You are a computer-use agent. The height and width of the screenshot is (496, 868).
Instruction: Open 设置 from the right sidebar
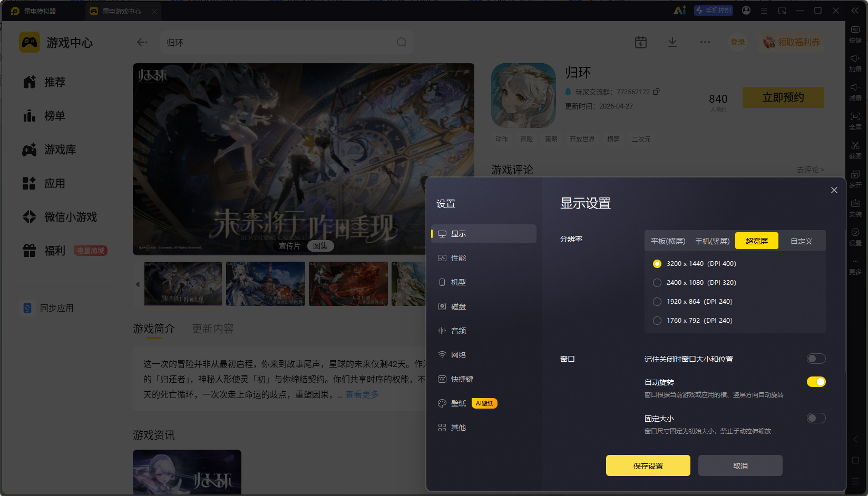point(855,237)
